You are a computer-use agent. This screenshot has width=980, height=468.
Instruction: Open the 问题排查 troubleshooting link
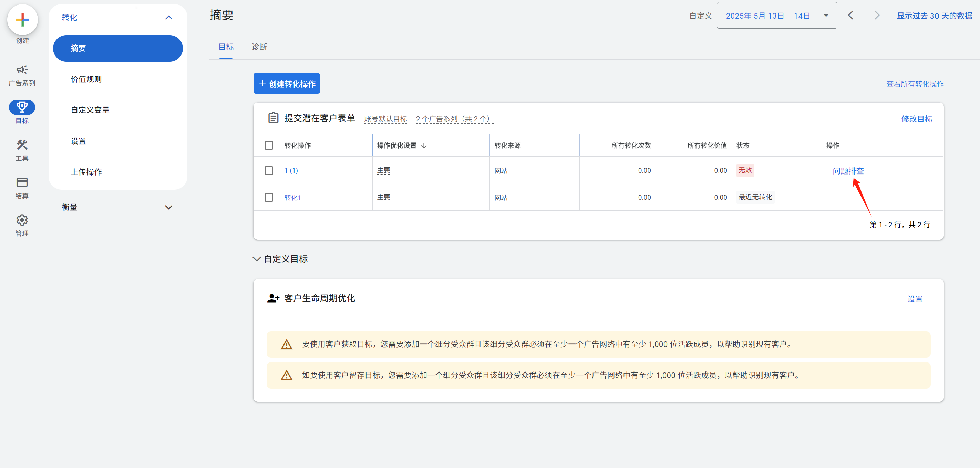tap(848, 171)
